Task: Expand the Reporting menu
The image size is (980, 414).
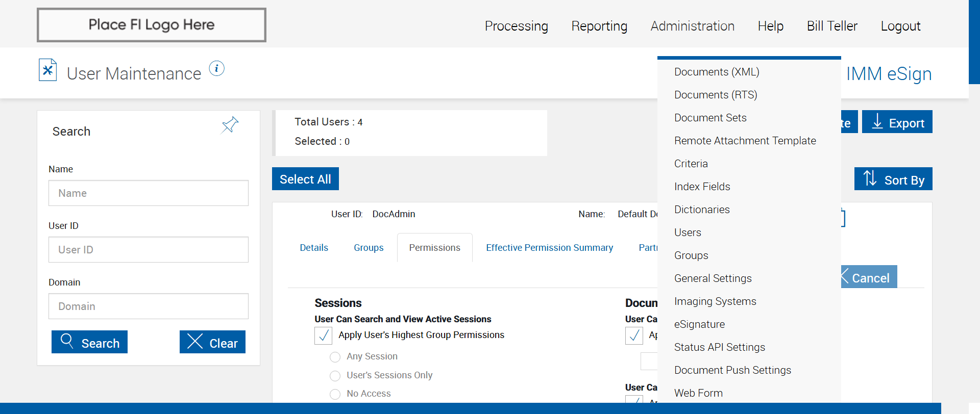Action: pyautogui.click(x=599, y=26)
